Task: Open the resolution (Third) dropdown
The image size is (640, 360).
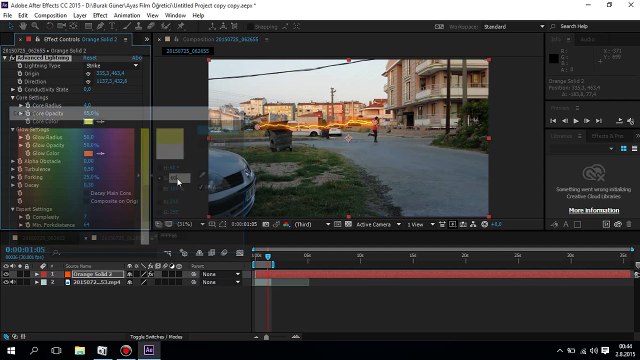Action: (x=312, y=224)
